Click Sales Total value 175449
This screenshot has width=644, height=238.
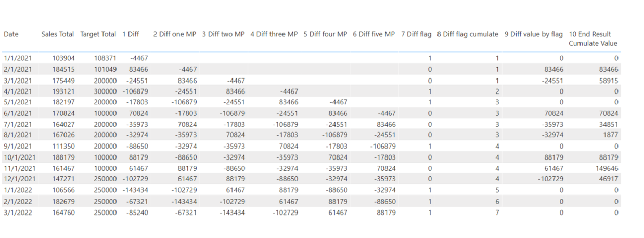63,80
